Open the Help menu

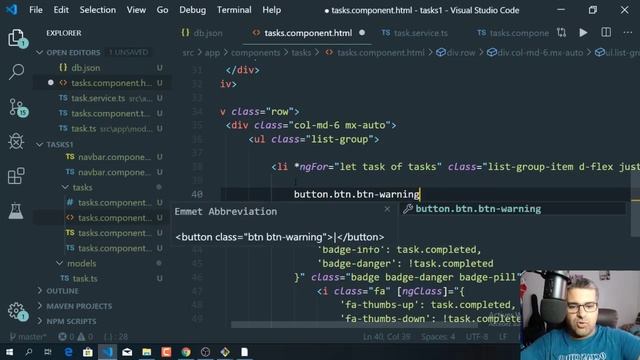pyautogui.click(x=271, y=10)
